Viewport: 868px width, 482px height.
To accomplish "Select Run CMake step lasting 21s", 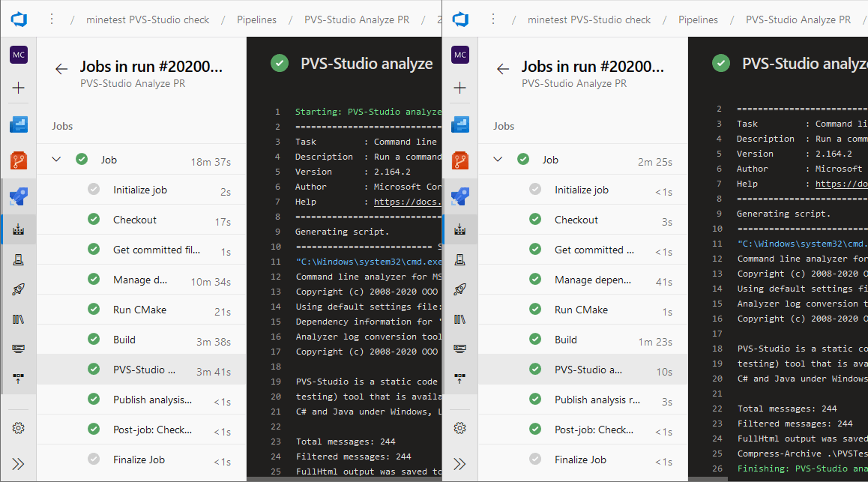I will (x=142, y=310).
